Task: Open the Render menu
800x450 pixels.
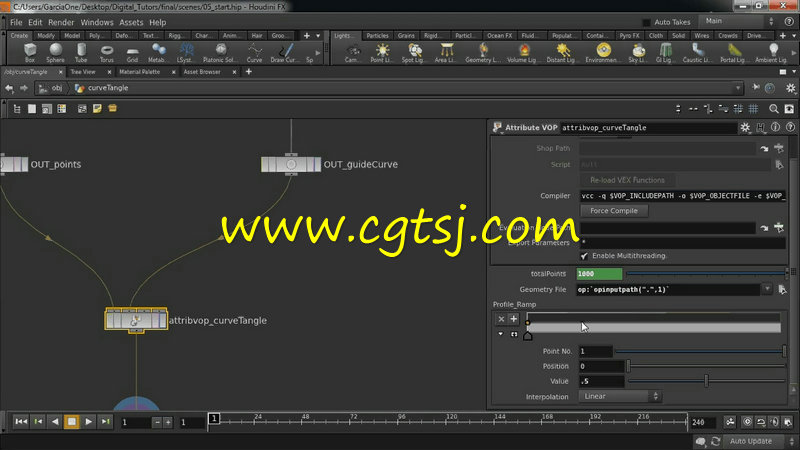Action: coord(61,22)
